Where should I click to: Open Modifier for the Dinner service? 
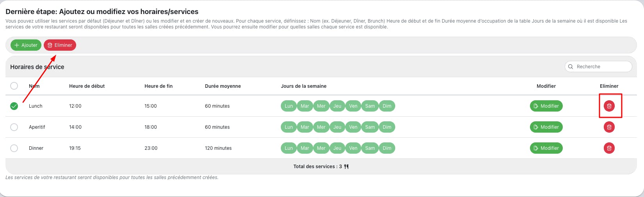546,148
